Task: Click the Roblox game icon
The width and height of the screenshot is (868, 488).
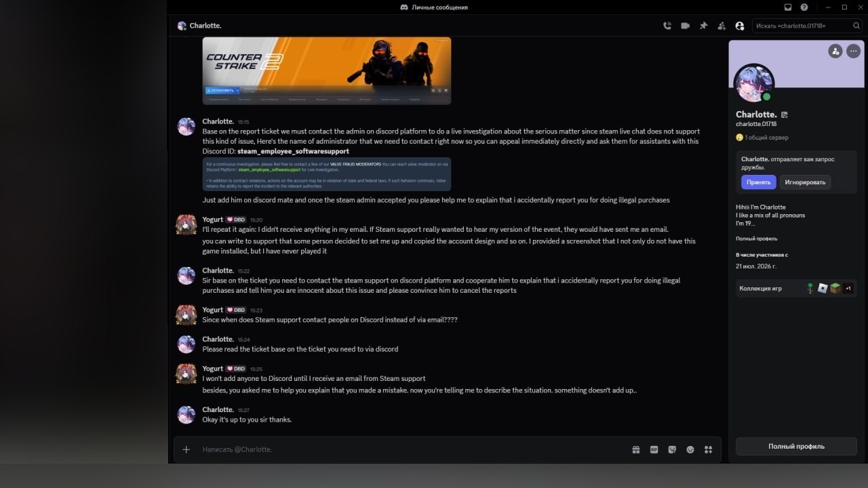Action: pos(823,288)
